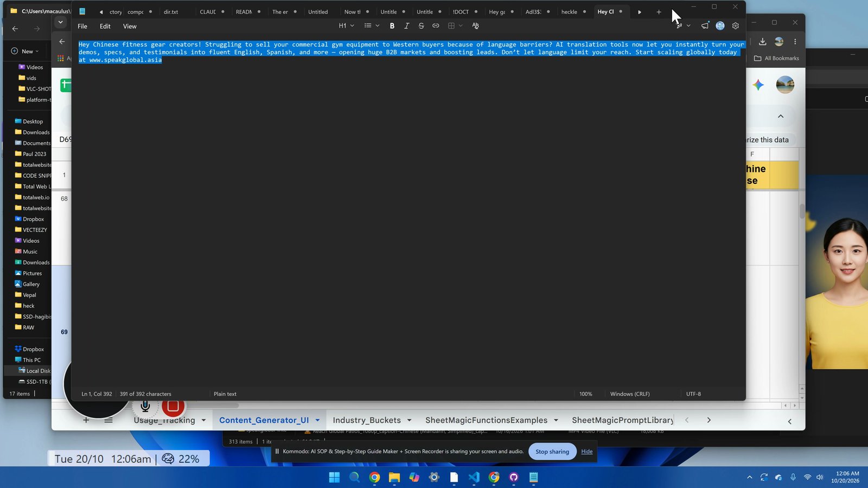This screenshot has height=488, width=868.
Task: Open All Bookmarks in Chrome
Action: pyautogui.click(x=776, y=58)
